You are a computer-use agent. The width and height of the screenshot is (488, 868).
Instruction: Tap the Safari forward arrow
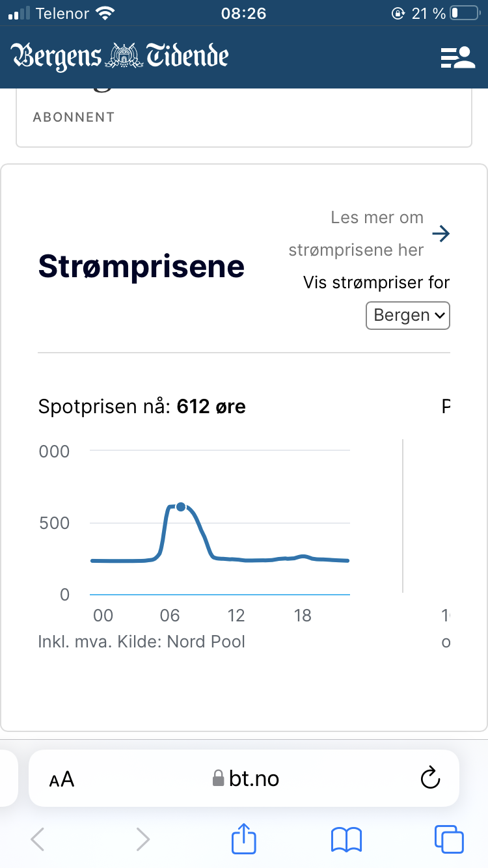(x=142, y=839)
